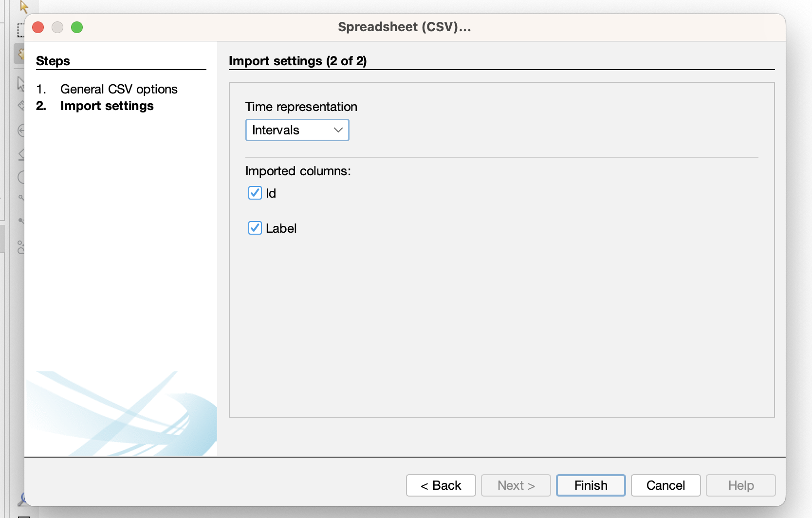Click the partially hidden ruler sizer icon
This screenshot has width=812, height=518.
click(20, 105)
